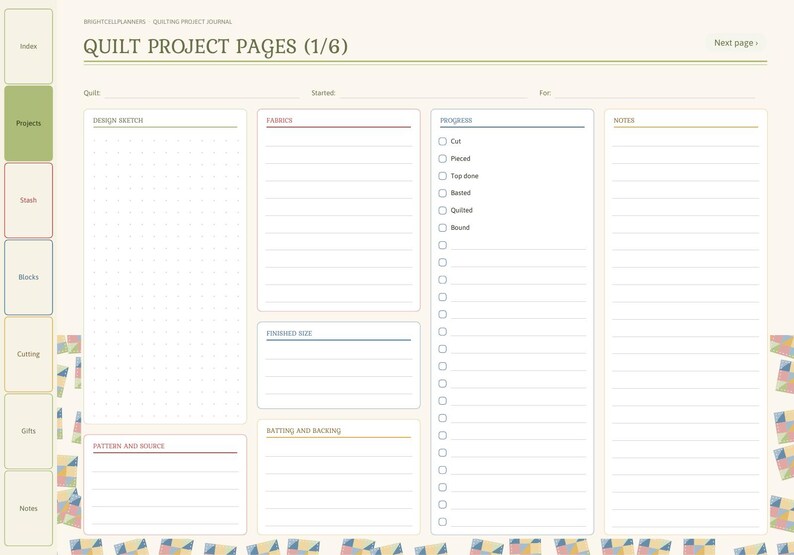Tick the Quilted checkbox
This screenshot has height=555, width=794.
tap(443, 210)
